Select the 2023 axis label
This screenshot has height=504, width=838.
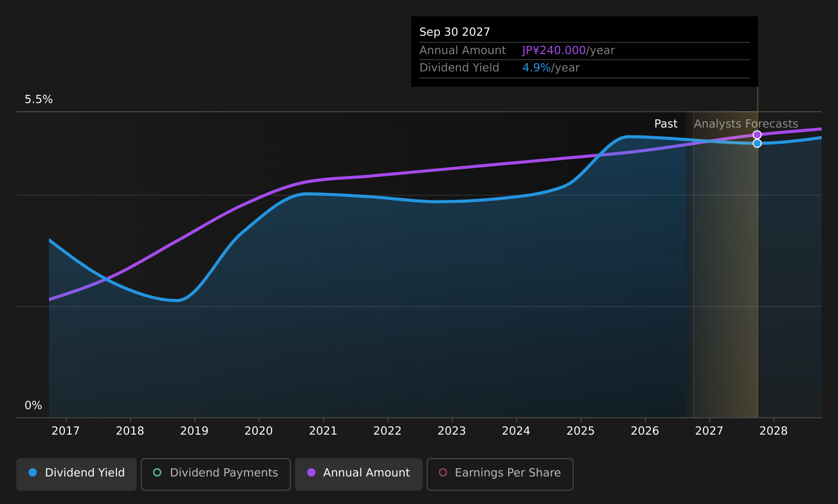point(452,431)
